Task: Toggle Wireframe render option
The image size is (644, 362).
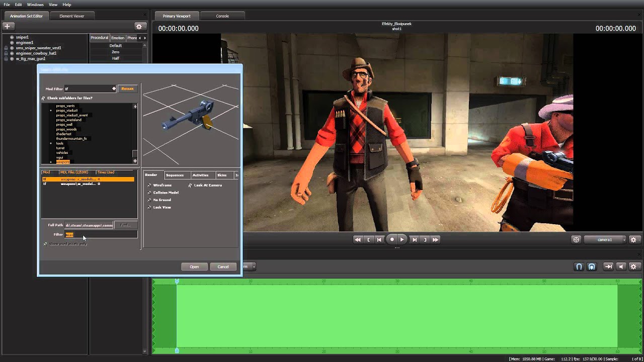Action: (x=149, y=185)
